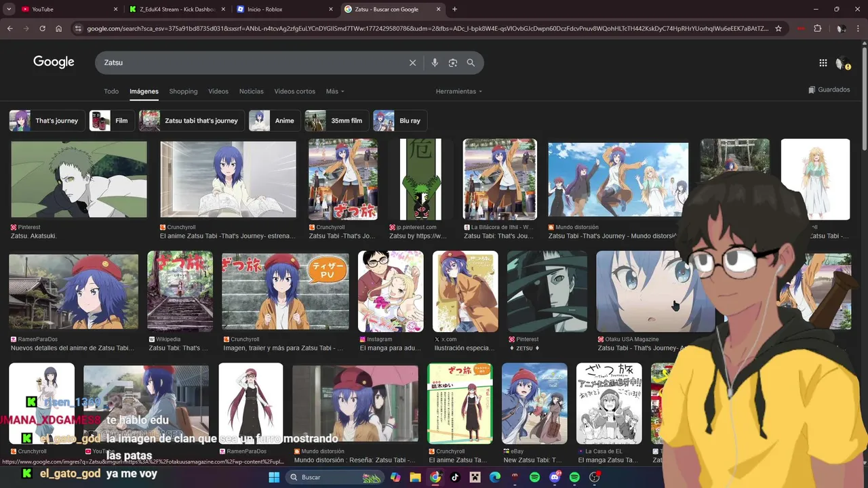Open Guardados saved items
Screen dimensions: 868x488
(x=829, y=89)
